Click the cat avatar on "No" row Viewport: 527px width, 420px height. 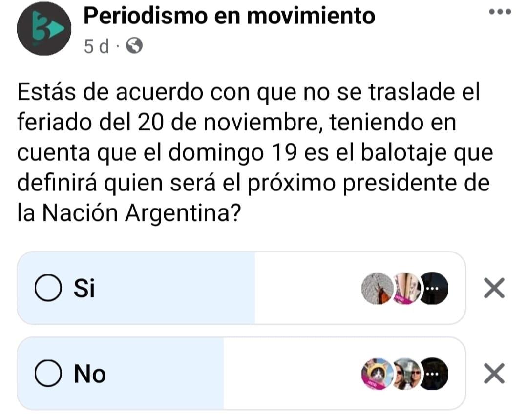pos(377,375)
